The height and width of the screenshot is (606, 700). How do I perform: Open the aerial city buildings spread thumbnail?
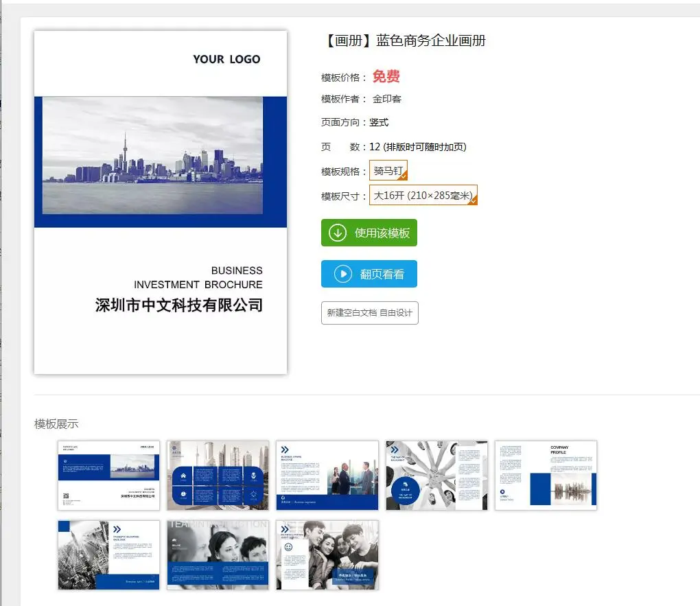(x=108, y=555)
